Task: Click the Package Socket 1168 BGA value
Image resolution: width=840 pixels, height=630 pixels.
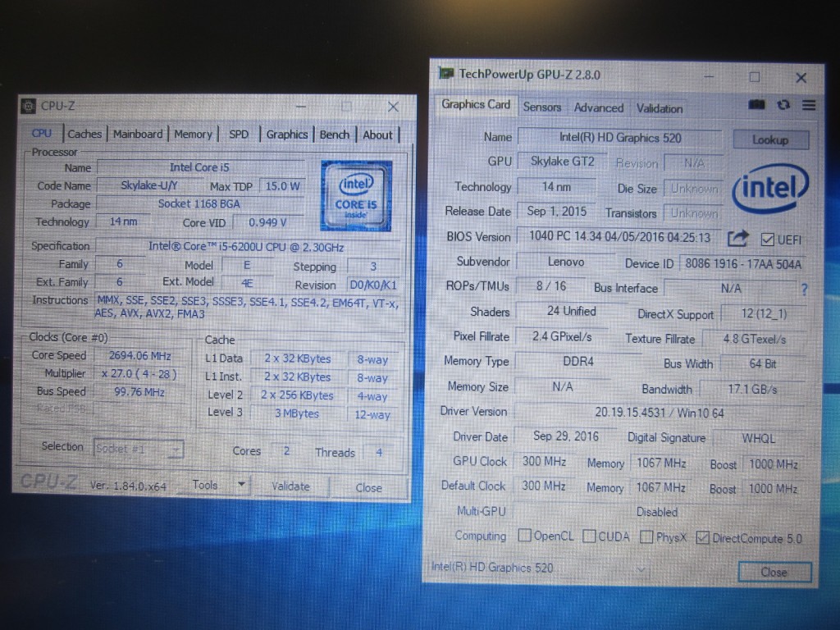Action: click(199, 203)
